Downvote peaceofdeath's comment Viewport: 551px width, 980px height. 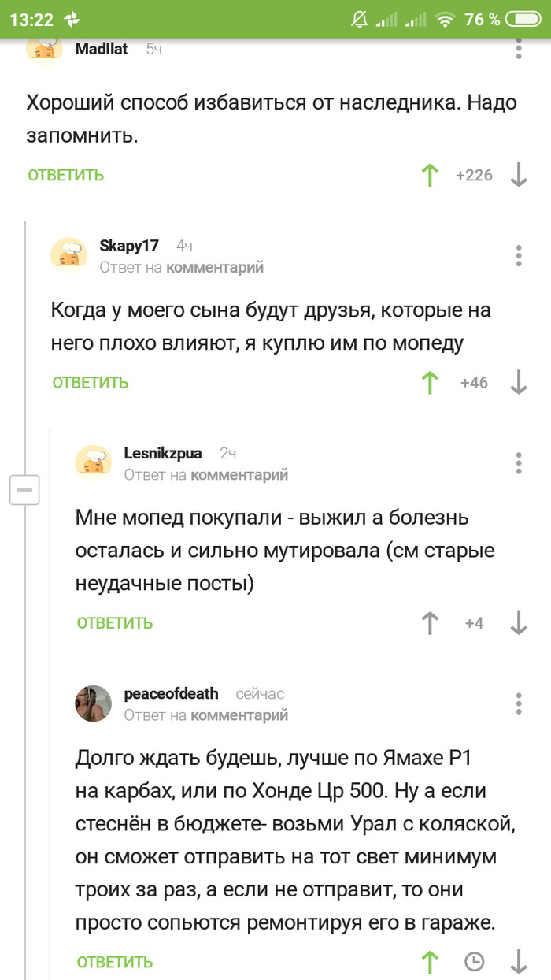point(518,962)
